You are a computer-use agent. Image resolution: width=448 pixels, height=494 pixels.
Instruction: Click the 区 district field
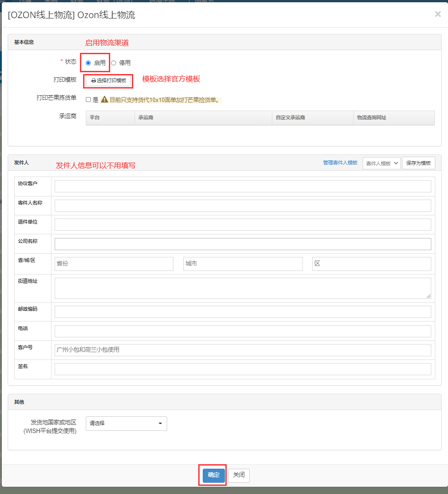pos(371,264)
